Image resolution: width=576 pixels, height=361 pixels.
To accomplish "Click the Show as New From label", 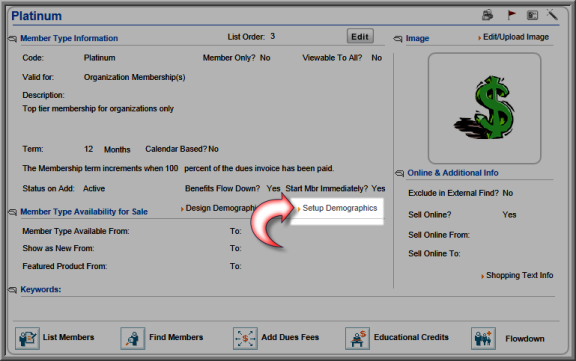I will click(58, 248).
